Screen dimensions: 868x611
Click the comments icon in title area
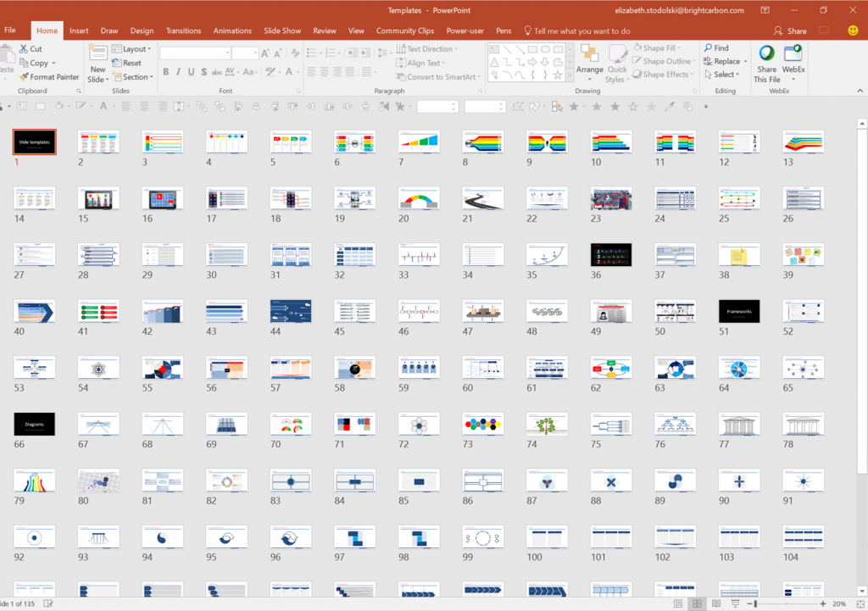(x=824, y=31)
